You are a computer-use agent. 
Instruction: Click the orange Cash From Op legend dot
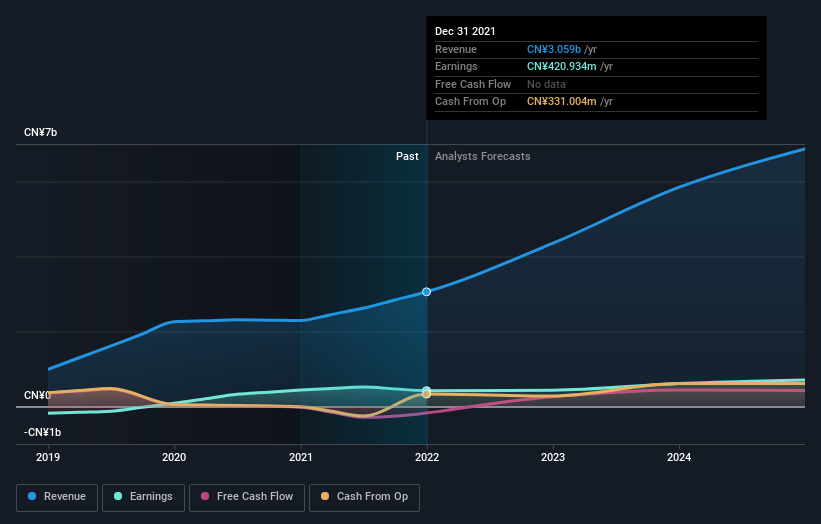pyautogui.click(x=325, y=496)
